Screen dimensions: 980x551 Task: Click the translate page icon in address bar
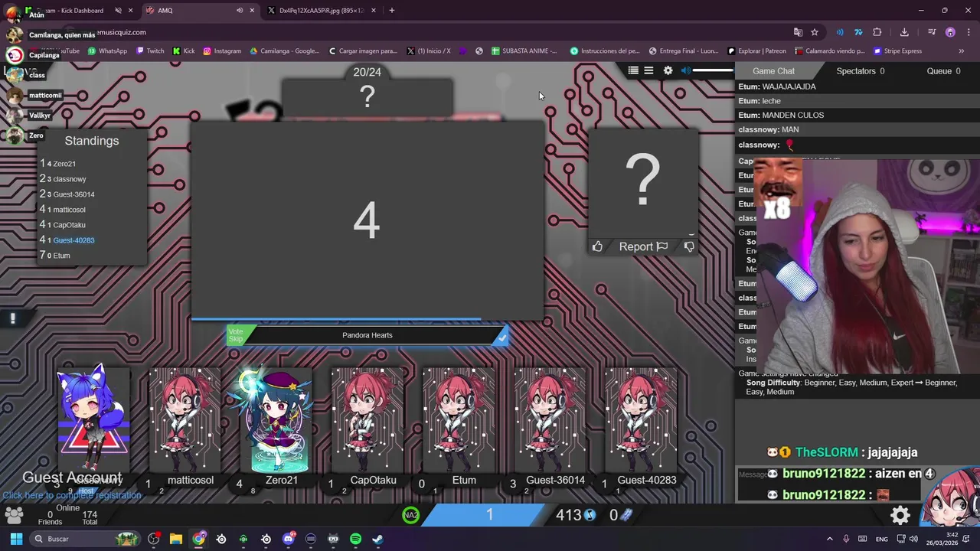click(798, 32)
